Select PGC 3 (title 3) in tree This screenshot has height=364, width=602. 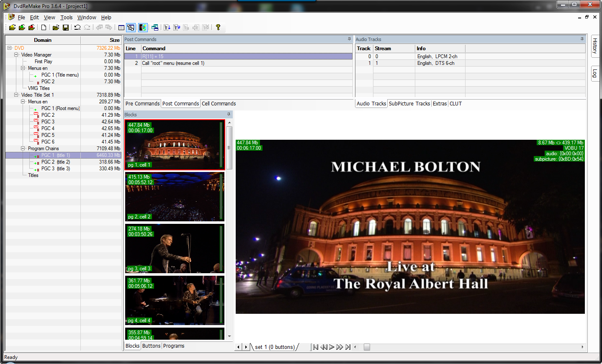[55, 169]
